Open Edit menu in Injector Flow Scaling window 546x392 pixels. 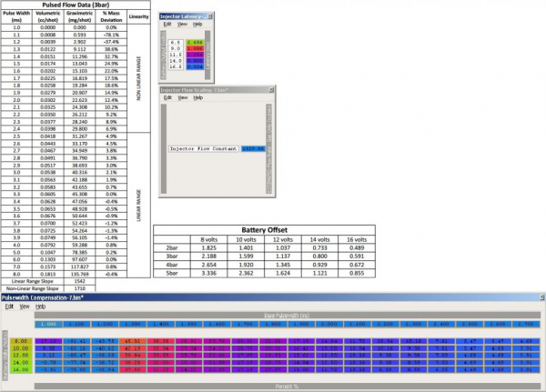pos(166,98)
